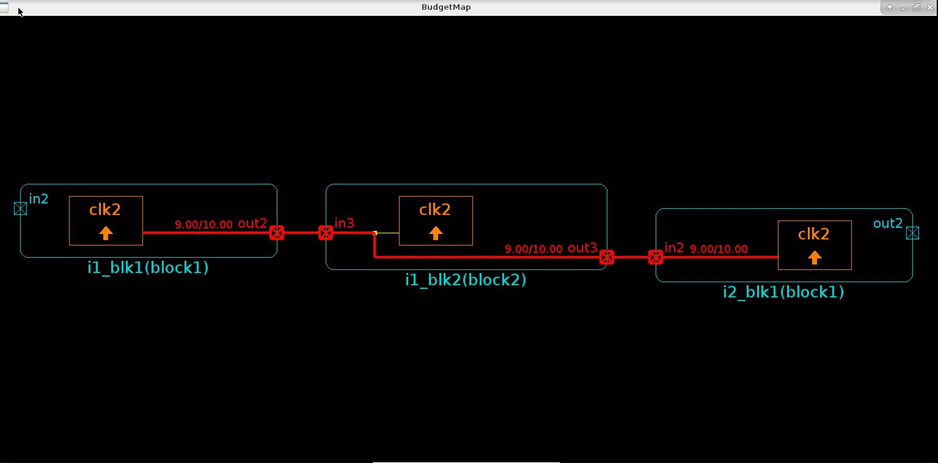
Task: Click the up-arrow shade button in title bar
Action: pyautogui.click(x=890, y=7)
